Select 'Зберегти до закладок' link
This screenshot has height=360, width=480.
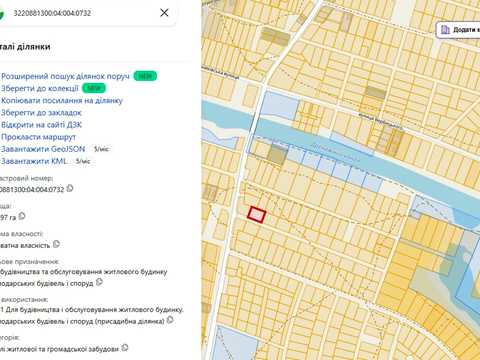coord(41,113)
